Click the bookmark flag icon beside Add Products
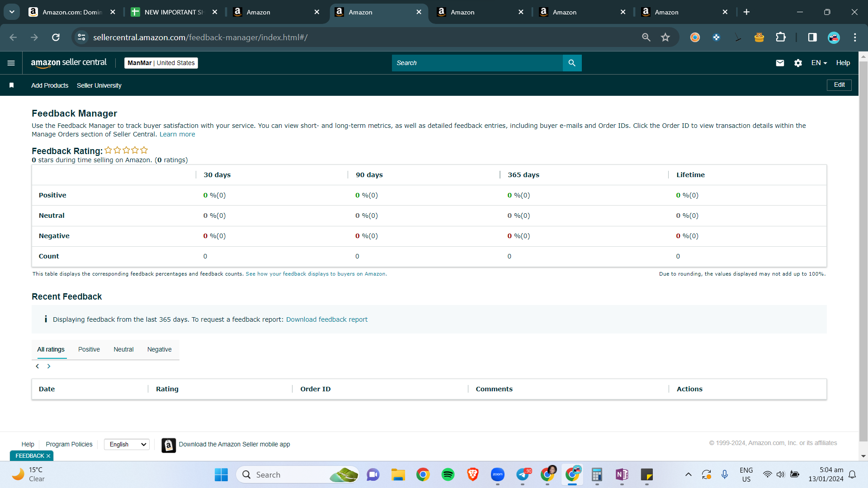Image resolution: width=868 pixels, height=488 pixels. coord(12,85)
